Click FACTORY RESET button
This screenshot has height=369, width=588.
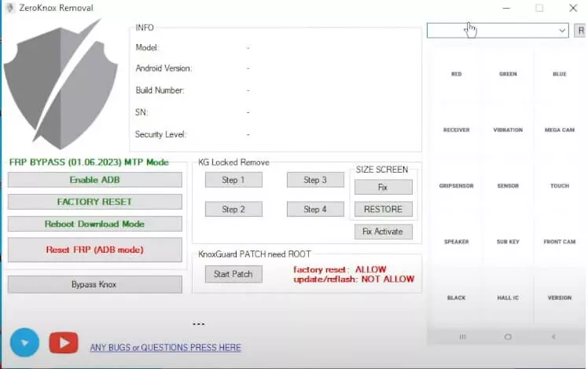[x=95, y=202]
